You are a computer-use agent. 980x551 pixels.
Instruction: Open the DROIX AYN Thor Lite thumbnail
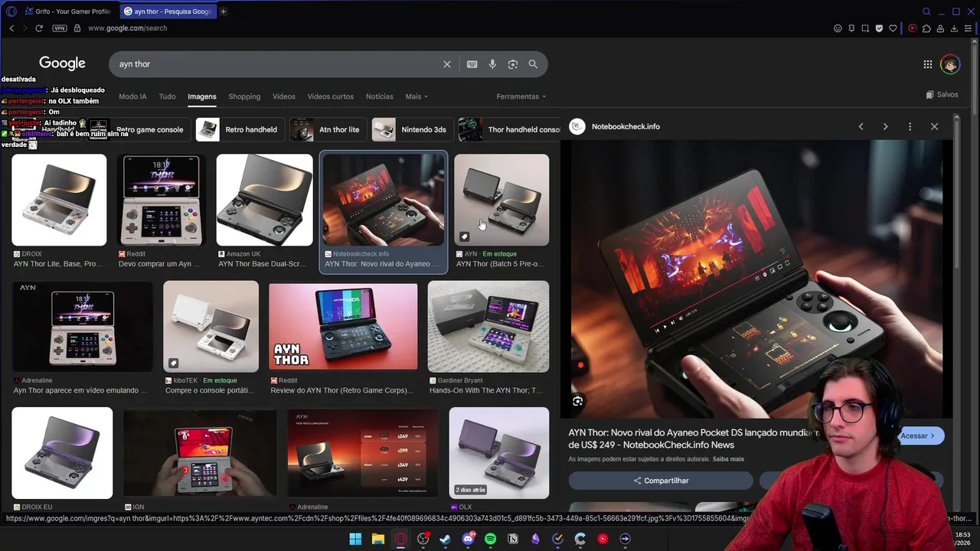coord(59,200)
